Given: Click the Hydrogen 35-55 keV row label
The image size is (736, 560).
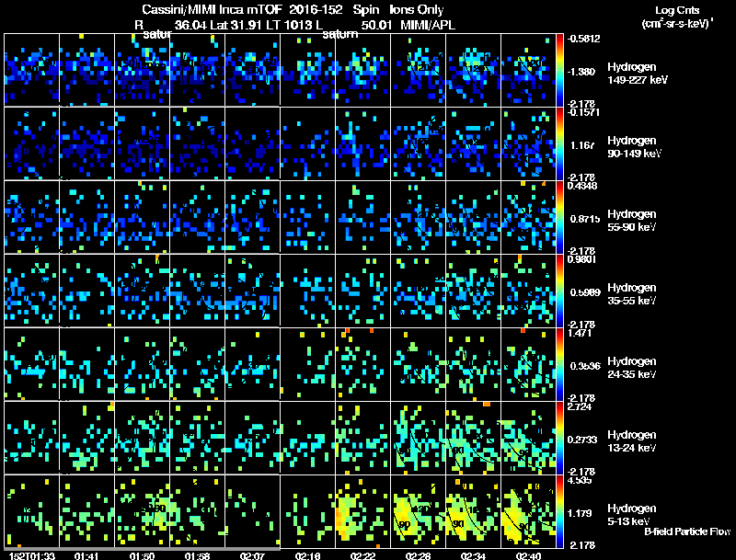Looking at the screenshot, I should [631, 294].
